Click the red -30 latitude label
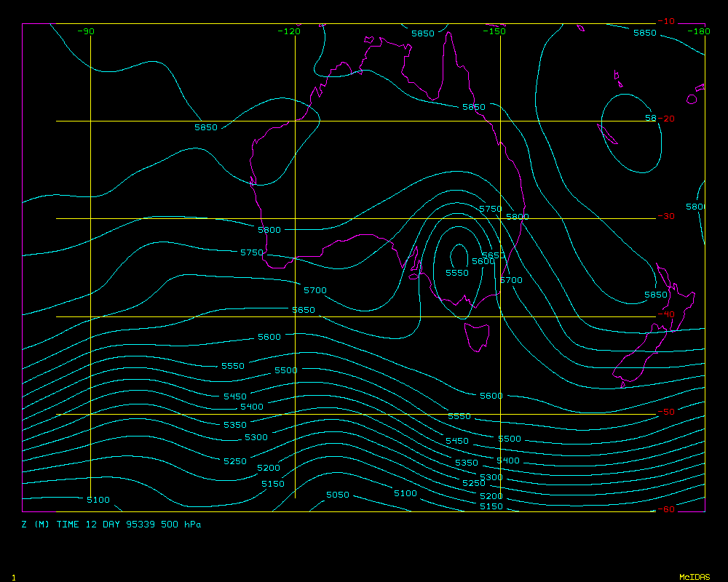The height and width of the screenshot is (582, 728). [x=665, y=217]
